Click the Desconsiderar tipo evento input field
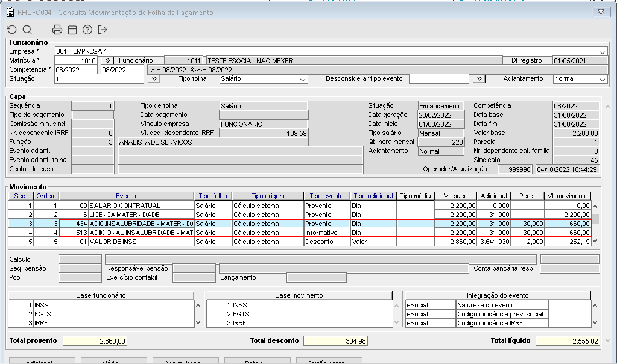 point(438,79)
